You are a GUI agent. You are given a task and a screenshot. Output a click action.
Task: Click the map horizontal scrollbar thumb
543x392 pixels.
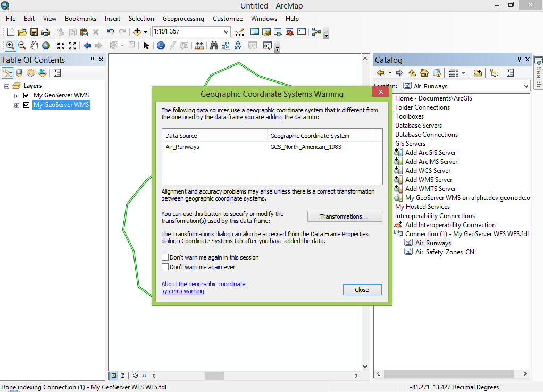[215, 376]
